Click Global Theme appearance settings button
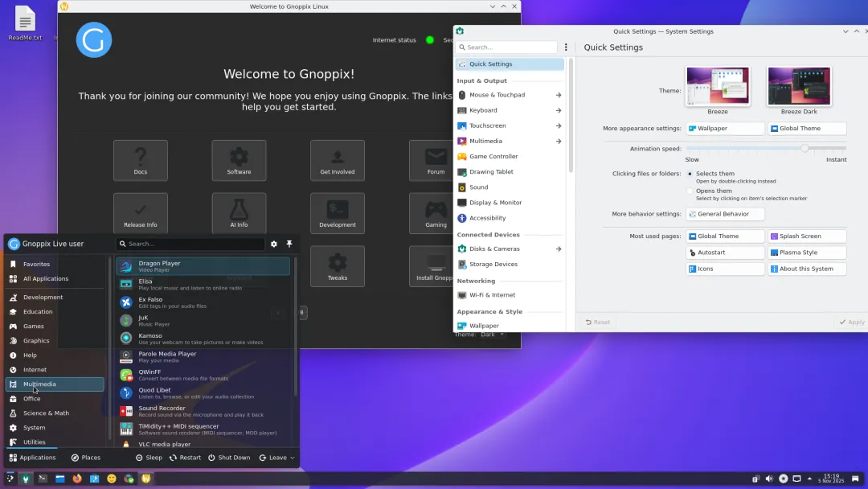Screen dimensions: 868x489 (807, 129)
